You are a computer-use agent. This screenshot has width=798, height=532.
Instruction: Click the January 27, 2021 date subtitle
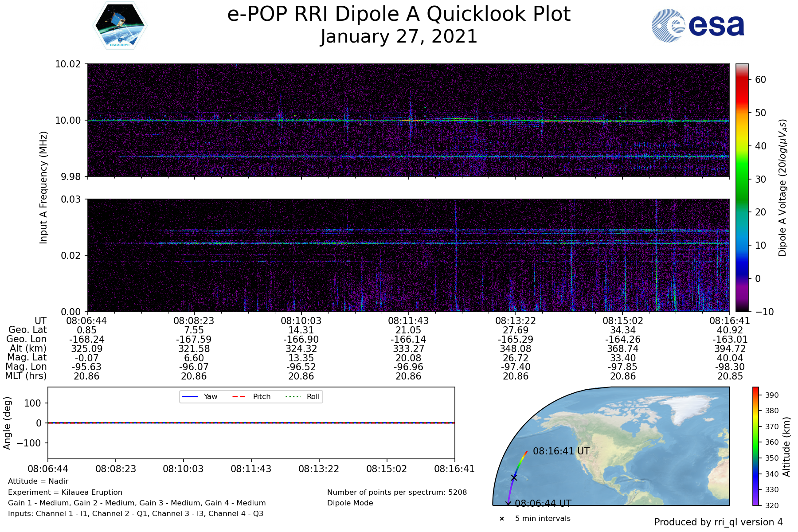(399, 36)
